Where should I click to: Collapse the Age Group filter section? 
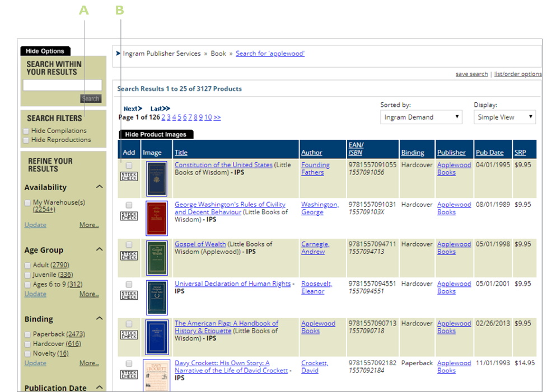click(x=100, y=249)
